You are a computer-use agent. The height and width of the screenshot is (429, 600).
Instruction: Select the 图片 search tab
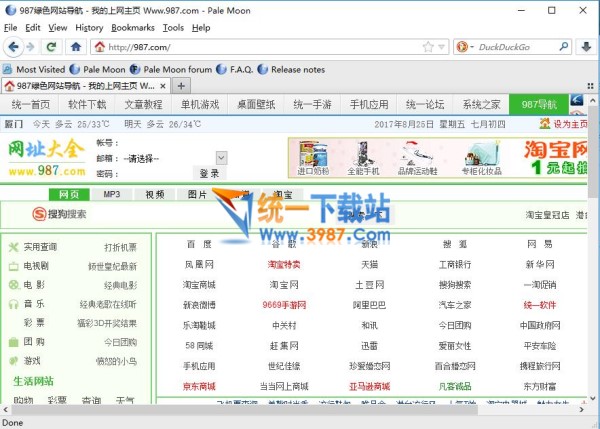click(197, 194)
